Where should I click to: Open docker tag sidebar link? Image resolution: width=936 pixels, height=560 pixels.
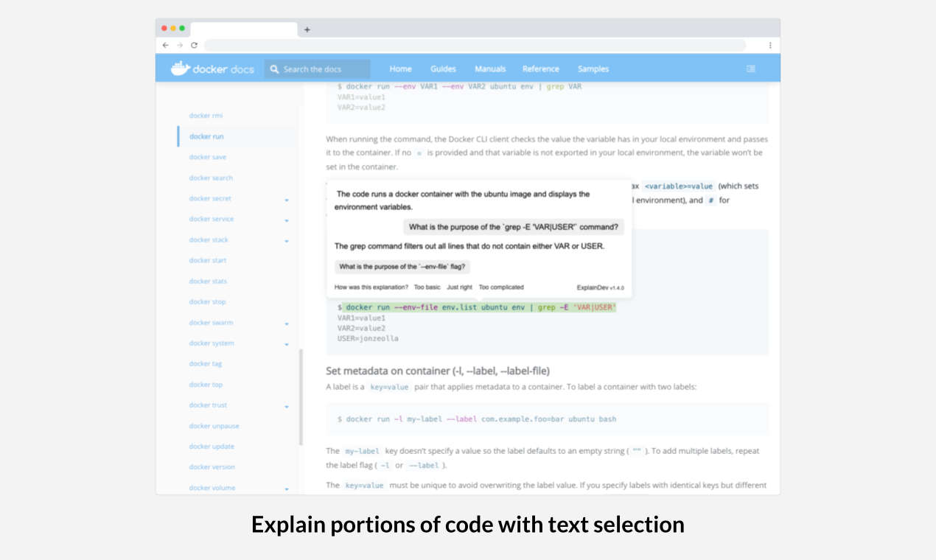tap(206, 363)
